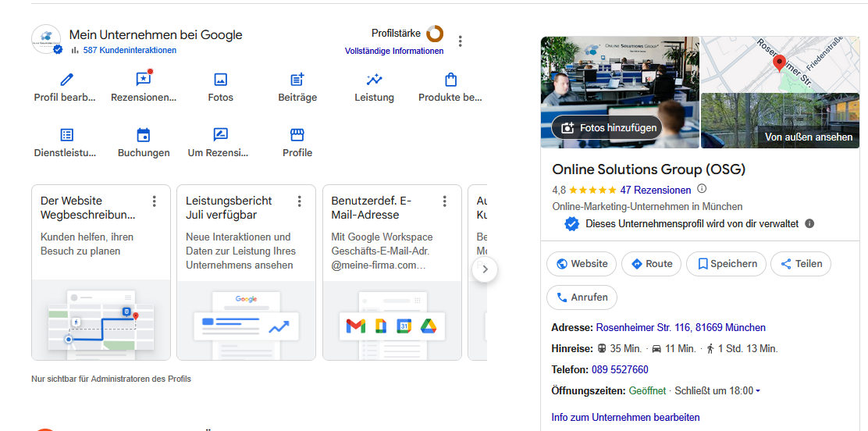Viewport: 868px width, 431px height.
Task: Open the Profil bearbeiten pencil icon
Action: 66,80
